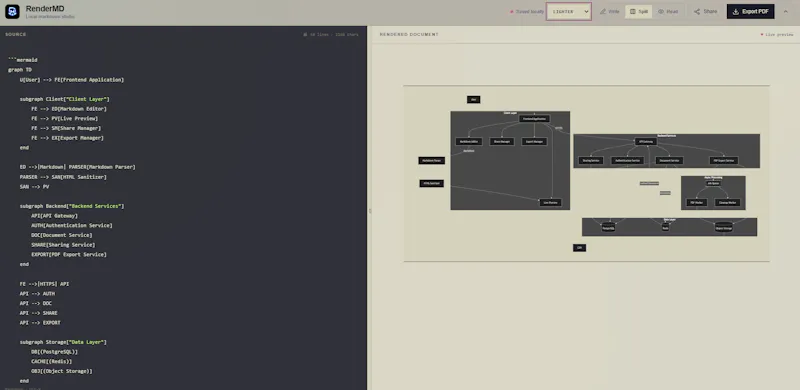Click the PDF Export Service node in the diagram

tap(724, 160)
